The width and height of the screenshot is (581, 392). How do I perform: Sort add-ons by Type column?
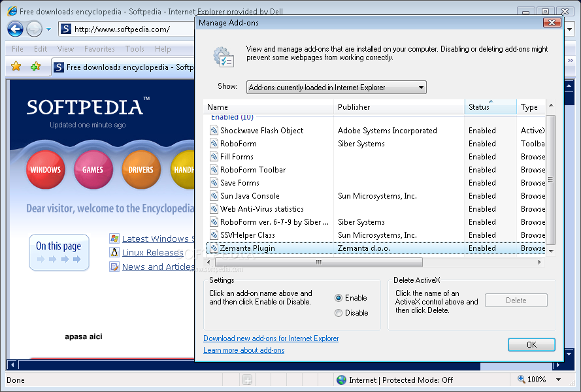point(531,107)
